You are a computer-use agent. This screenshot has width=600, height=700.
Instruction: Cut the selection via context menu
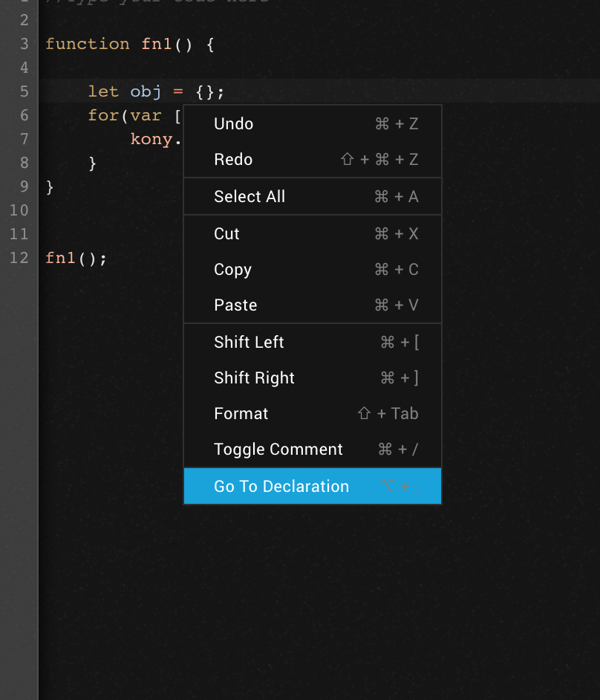tap(226, 233)
